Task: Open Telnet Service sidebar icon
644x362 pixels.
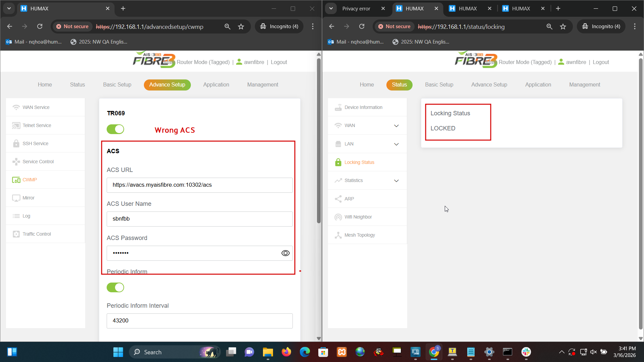Action: pyautogui.click(x=16, y=125)
